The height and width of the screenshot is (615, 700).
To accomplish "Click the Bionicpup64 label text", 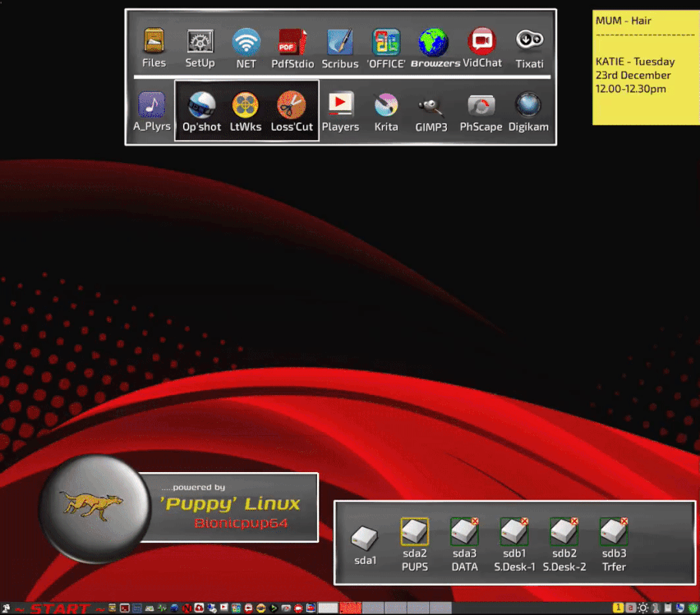I will pos(241,523).
